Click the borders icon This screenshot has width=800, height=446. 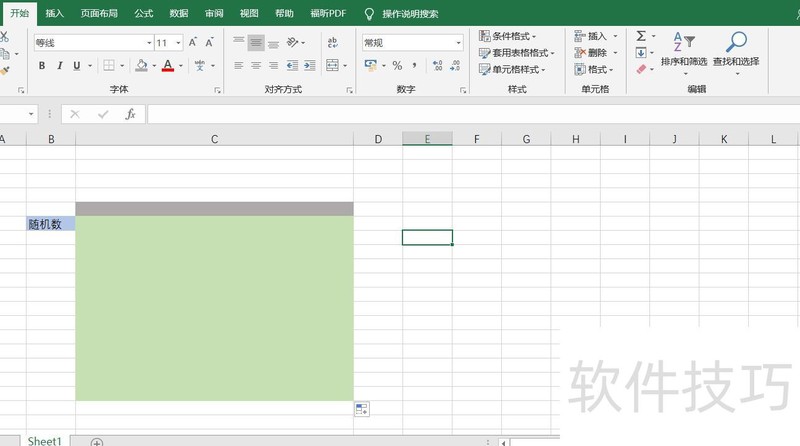pyautogui.click(x=109, y=65)
